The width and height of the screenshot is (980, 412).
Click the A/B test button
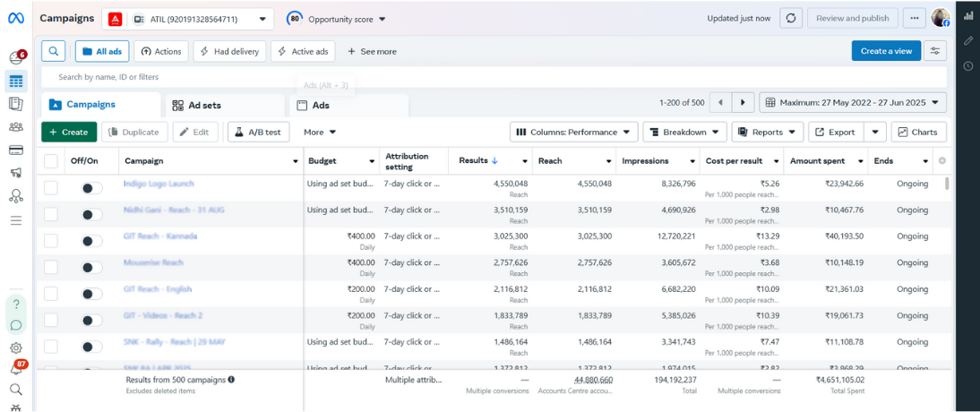click(x=258, y=132)
